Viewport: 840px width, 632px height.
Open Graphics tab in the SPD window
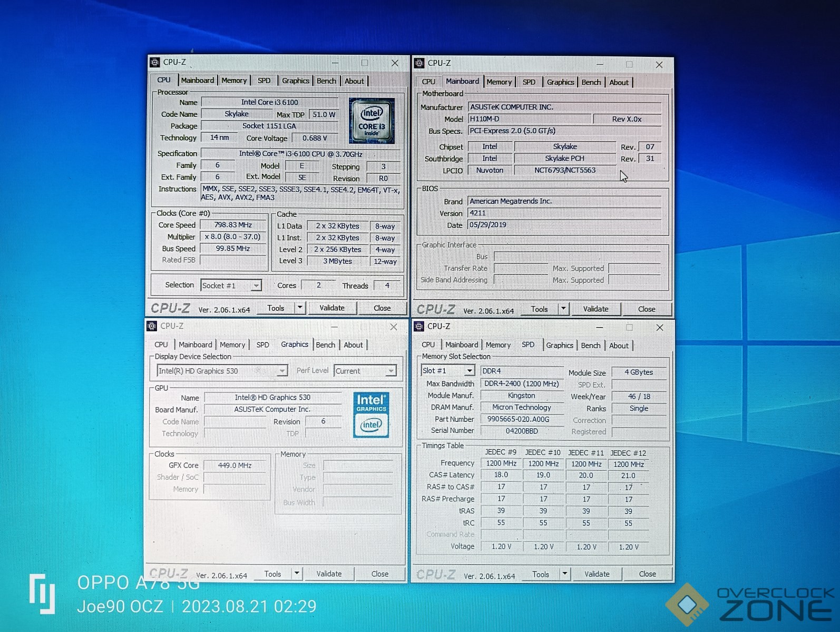560,345
